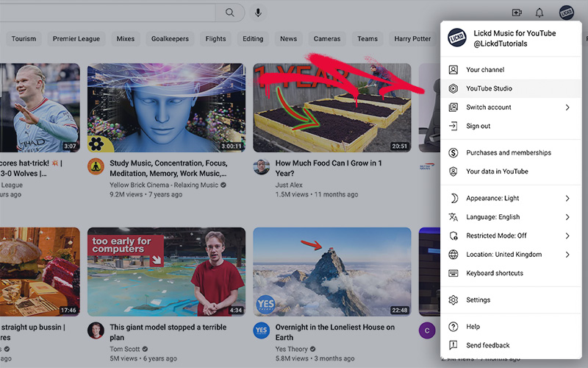The height and width of the screenshot is (368, 588).
Task: Click the Language translate icon
Action: coord(453,217)
